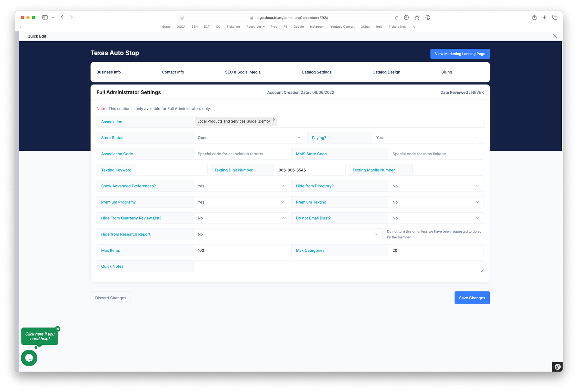Open the sidebar options chevron

coord(53,17)
